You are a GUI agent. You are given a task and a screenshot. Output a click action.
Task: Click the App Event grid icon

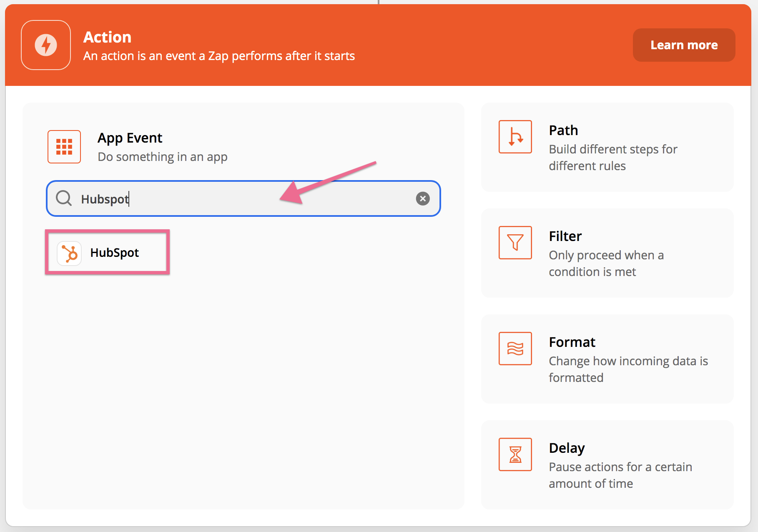tap(64, 147)
